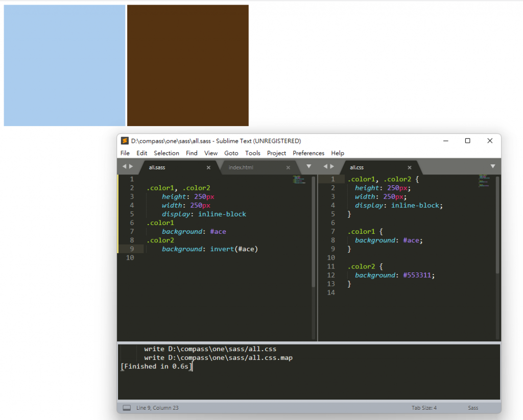Open the File menu
The width and height of the screenshot is (523, 420).
pyautogui.click(x=125, y=153)
